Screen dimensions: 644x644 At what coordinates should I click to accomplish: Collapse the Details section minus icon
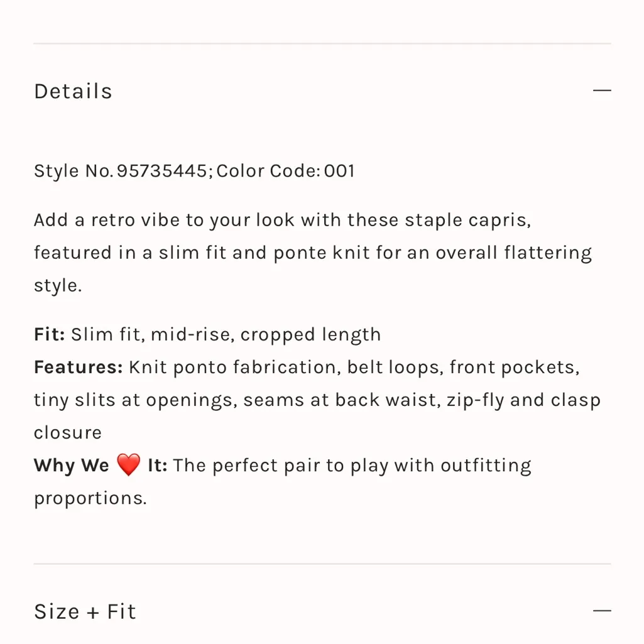click(x=601, y=91)
